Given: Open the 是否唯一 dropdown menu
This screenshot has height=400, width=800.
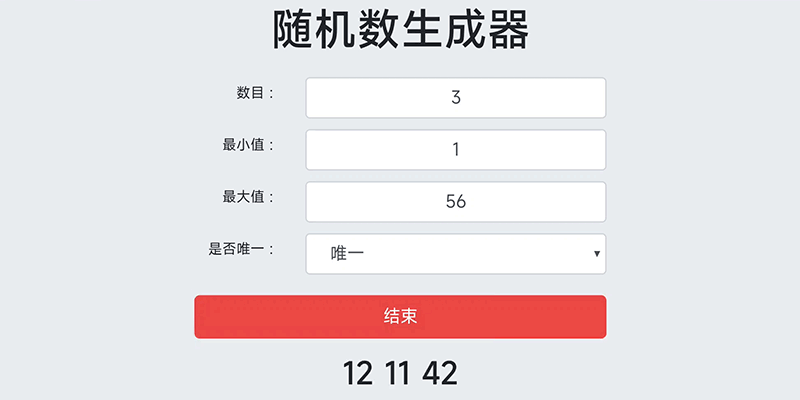Looking at the screenshot, I should coord(456,254).
